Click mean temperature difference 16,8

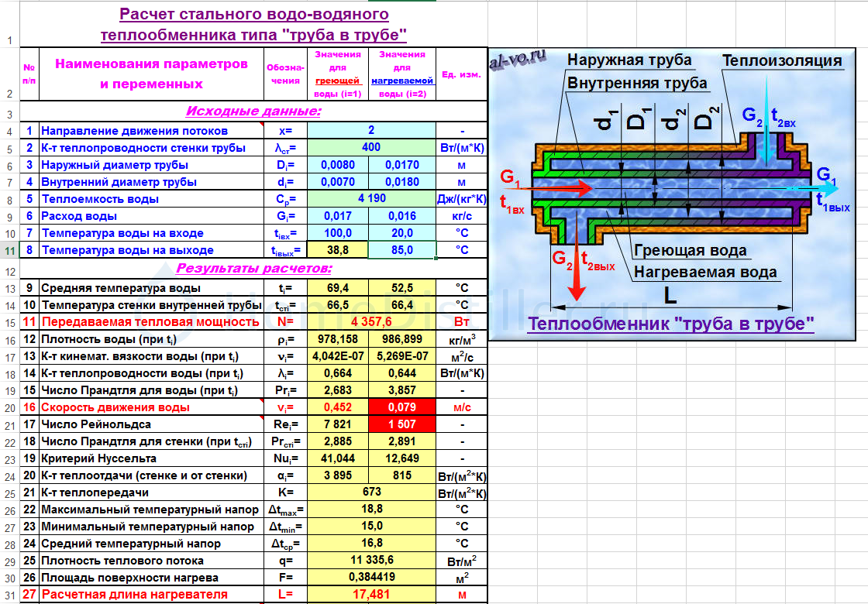click(371, 543)
